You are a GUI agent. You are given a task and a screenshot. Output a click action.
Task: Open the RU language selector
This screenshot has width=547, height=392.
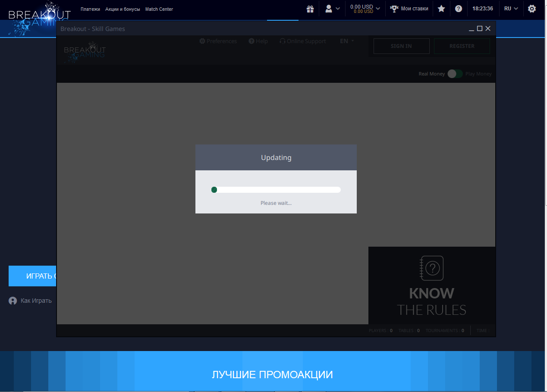tap(510, 8)
